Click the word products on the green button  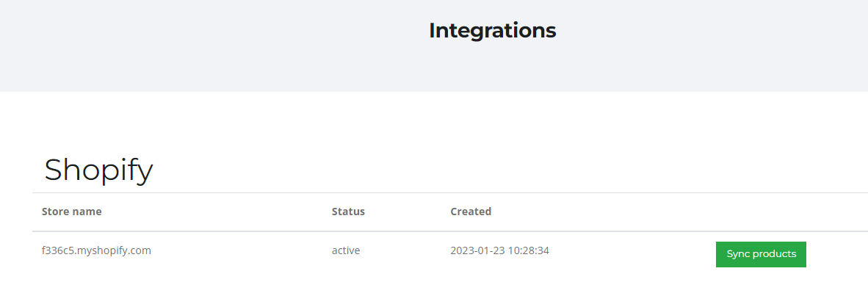click(x=773, y=254)
